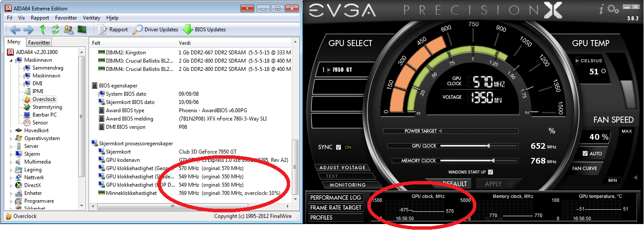Open the FRAME RATE TARGET panel

[x=336, y=208]
